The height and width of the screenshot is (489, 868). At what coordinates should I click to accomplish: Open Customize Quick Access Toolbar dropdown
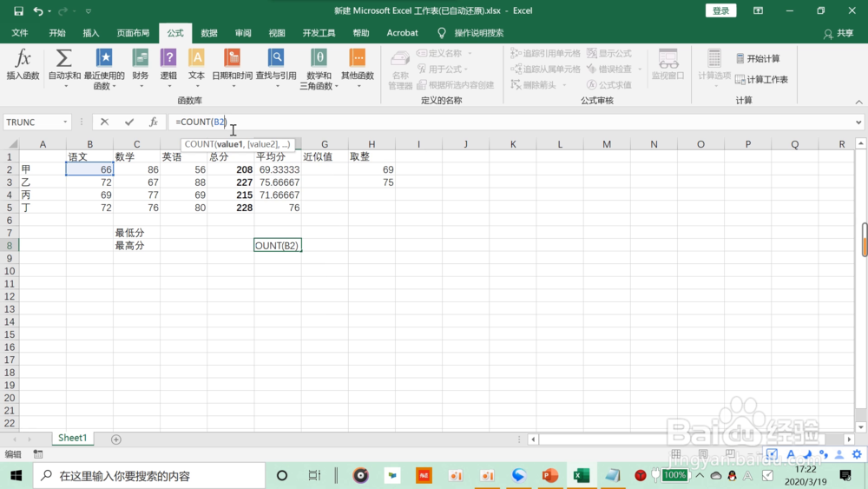88,11
